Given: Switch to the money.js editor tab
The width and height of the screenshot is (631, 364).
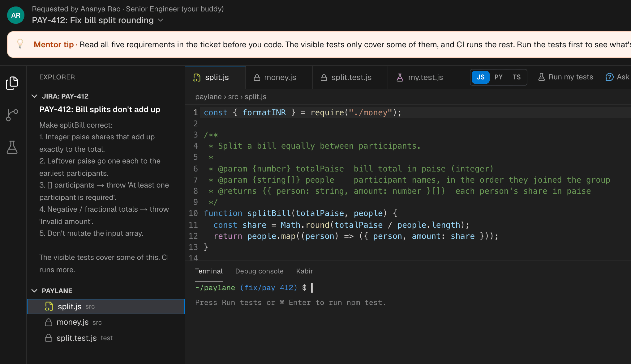Looking at the screenshot, I should click(x=279, y=78).
